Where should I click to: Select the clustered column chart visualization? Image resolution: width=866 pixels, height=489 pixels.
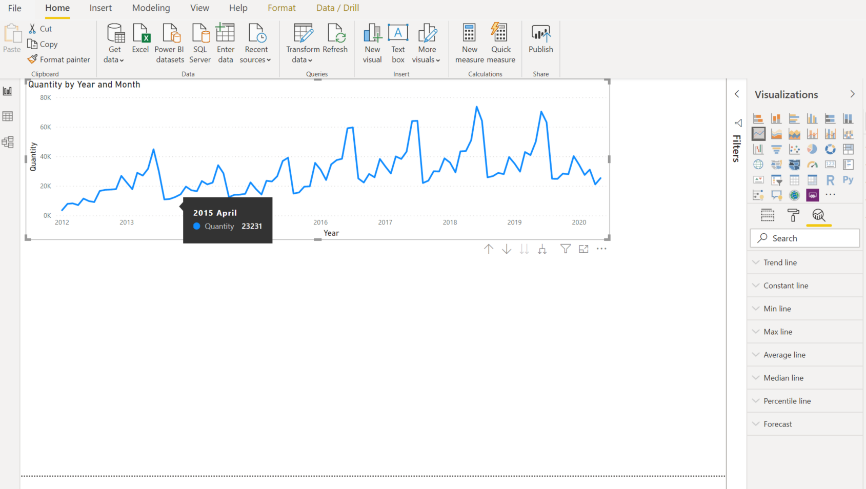(812, 118)
